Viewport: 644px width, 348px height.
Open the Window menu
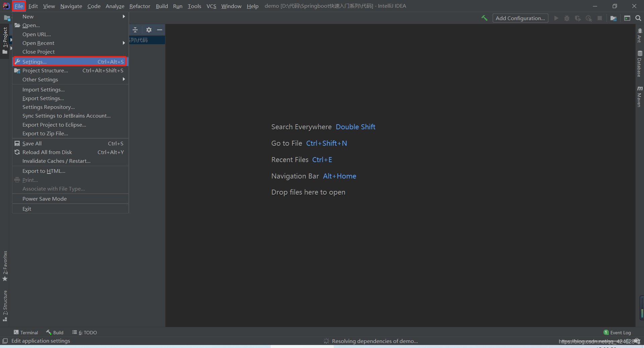[231, 6]
